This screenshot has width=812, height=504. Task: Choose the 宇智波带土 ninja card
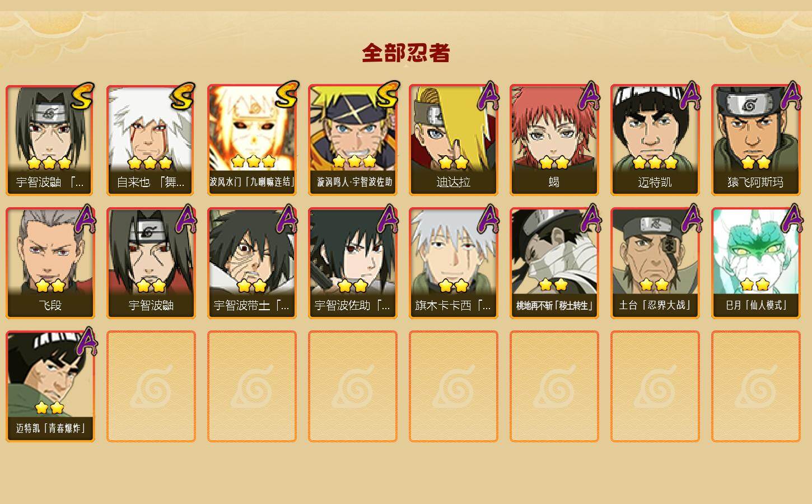[x=252, y=263]
